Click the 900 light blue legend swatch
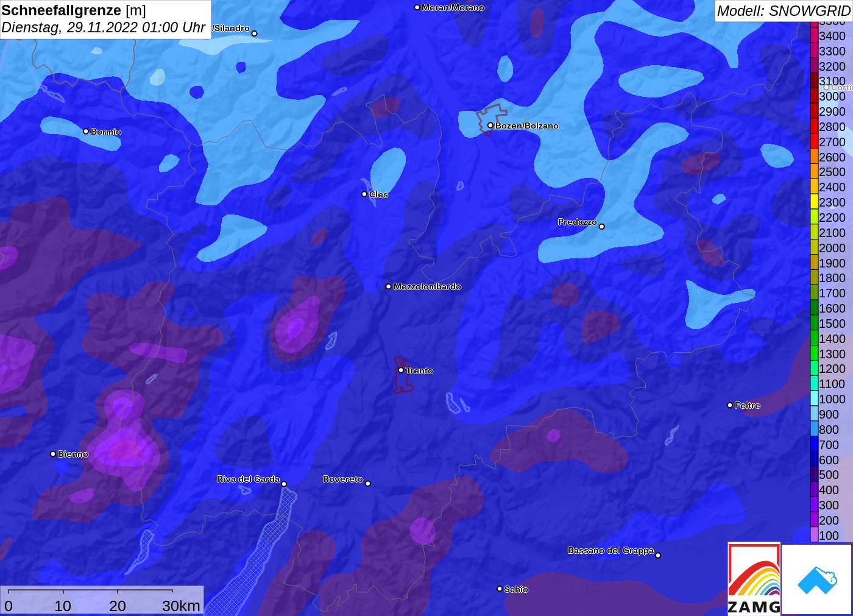 pos(814,414)
